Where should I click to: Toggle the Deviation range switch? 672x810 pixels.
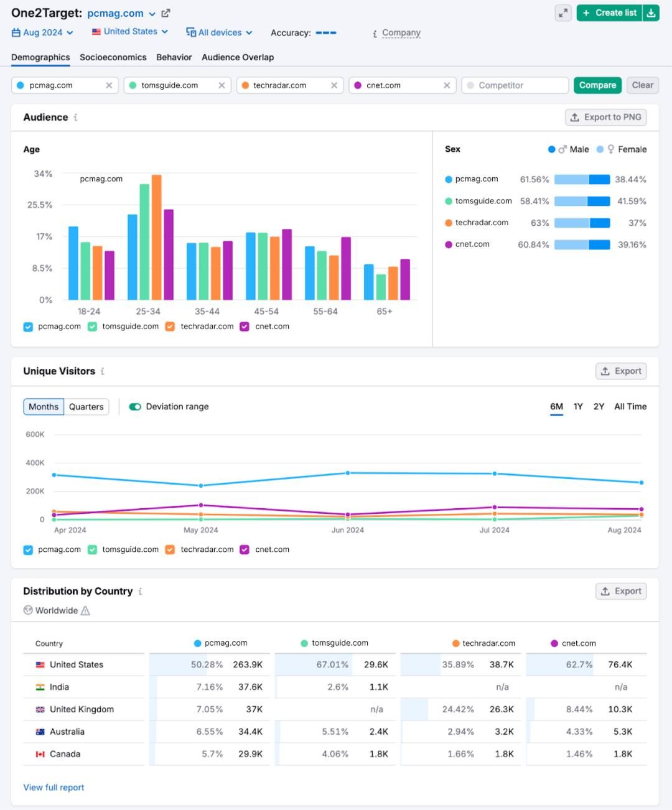click(135, 407)
